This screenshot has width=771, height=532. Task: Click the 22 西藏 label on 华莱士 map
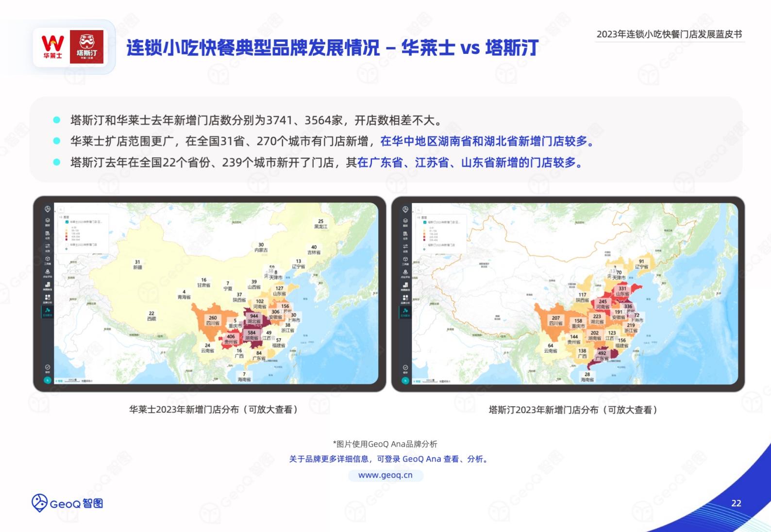151,316
